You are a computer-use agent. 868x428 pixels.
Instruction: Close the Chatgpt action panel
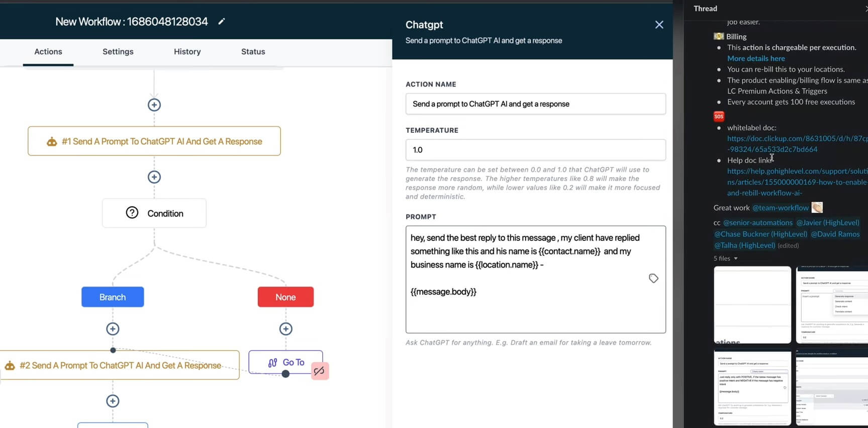(x=659, y=25)
